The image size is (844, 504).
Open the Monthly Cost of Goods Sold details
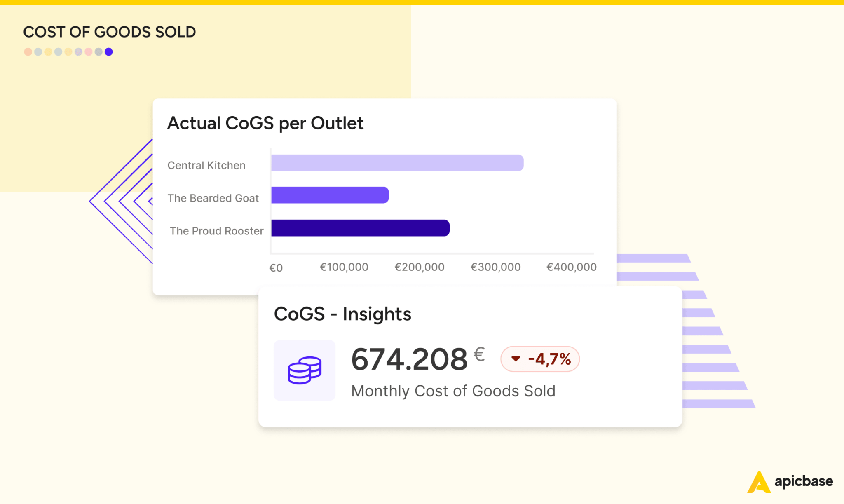pyautogui.click(x=453, y=391)
